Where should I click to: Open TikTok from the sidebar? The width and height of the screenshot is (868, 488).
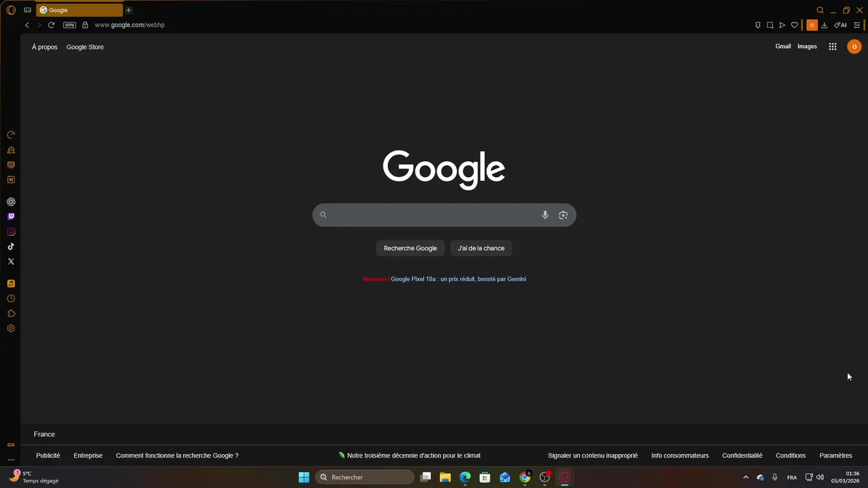(11, 247)
